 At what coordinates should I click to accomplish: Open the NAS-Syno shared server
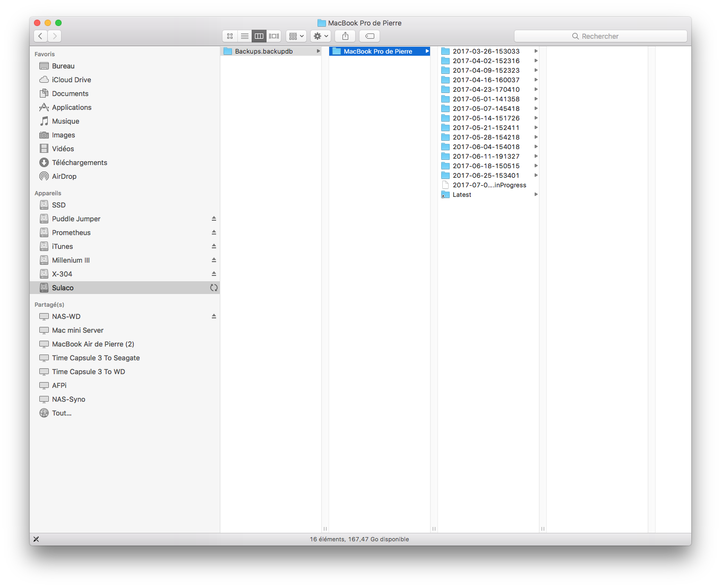tap(125, 399)
